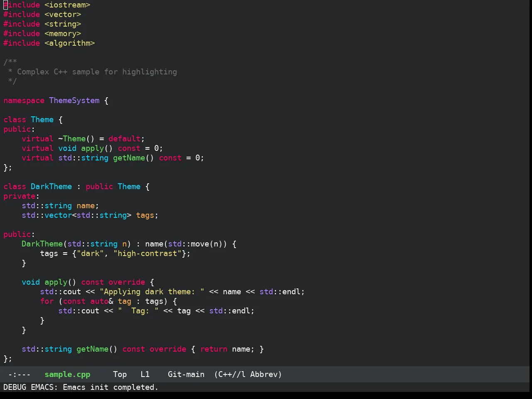Place cursor on '#include <algorithm>' line
This screenshot has height=399, width=532.
click(49, 43)
